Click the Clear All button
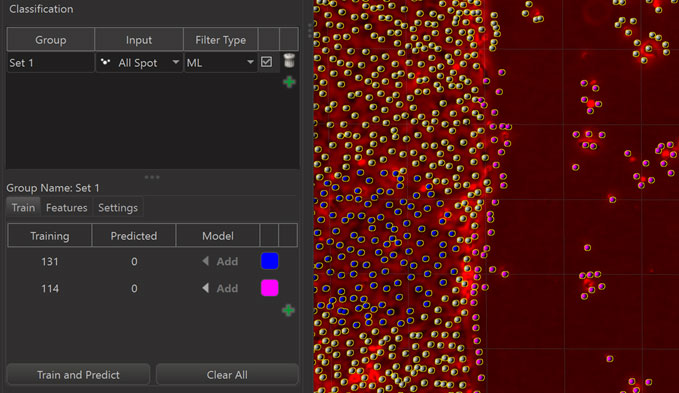679x393 pixels. 227,374
